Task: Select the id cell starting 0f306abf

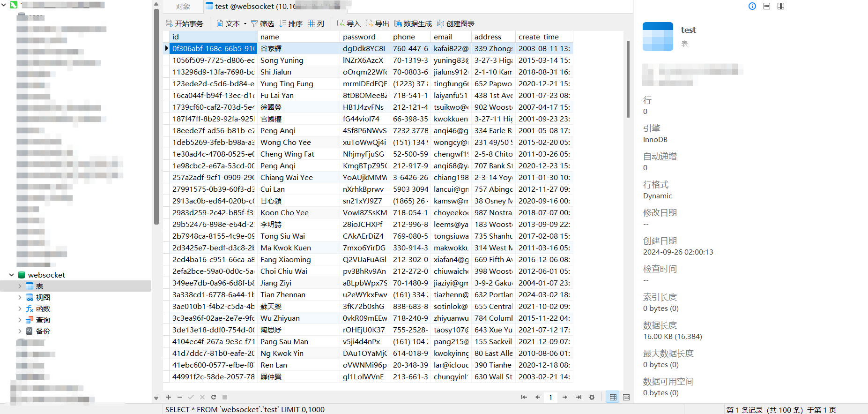Action: pyautogui.click(x=213, y=48)
